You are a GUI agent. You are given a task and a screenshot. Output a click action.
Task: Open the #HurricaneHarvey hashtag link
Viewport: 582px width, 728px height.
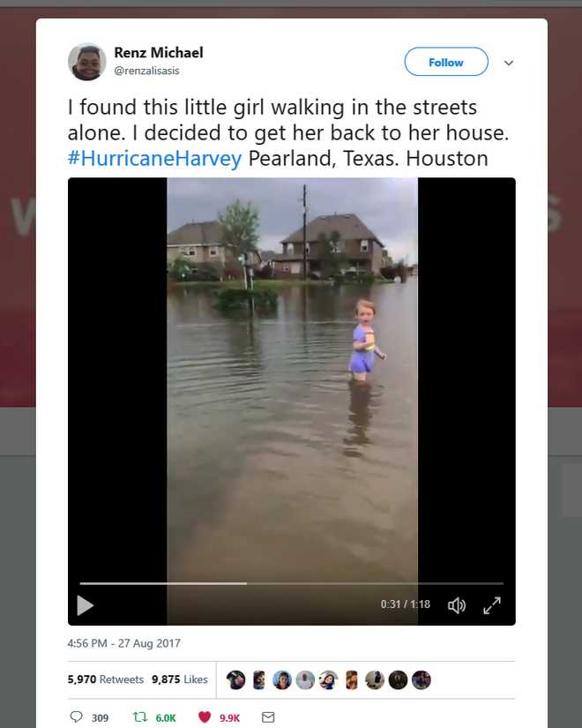(155, 159)
